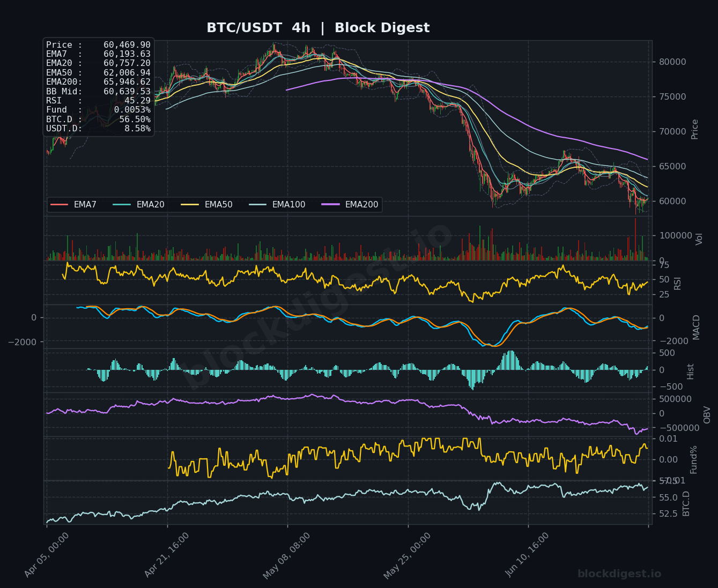Click the 65000 price tick label
This screenshot has height=588, width=718.
(672, 166)
